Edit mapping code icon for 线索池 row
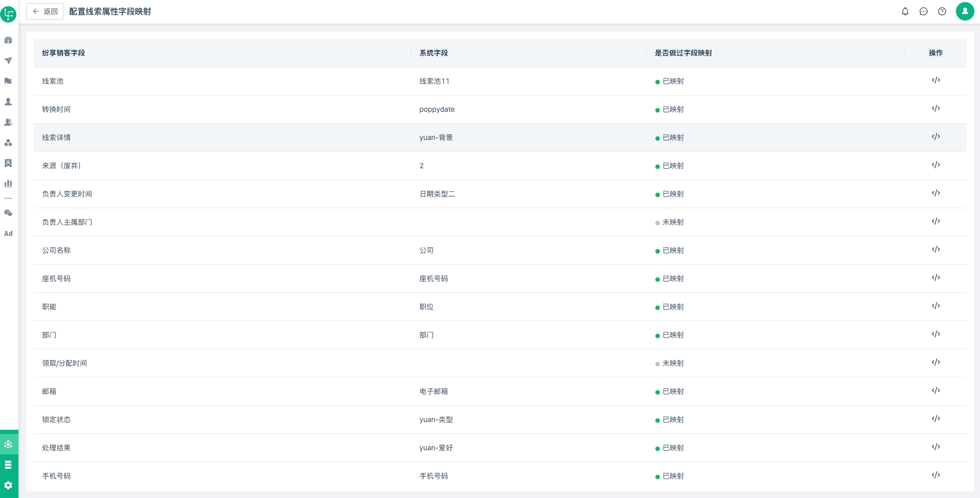This screenshot has height=498, width=980. pyautogui.click(x=935, y=80)
